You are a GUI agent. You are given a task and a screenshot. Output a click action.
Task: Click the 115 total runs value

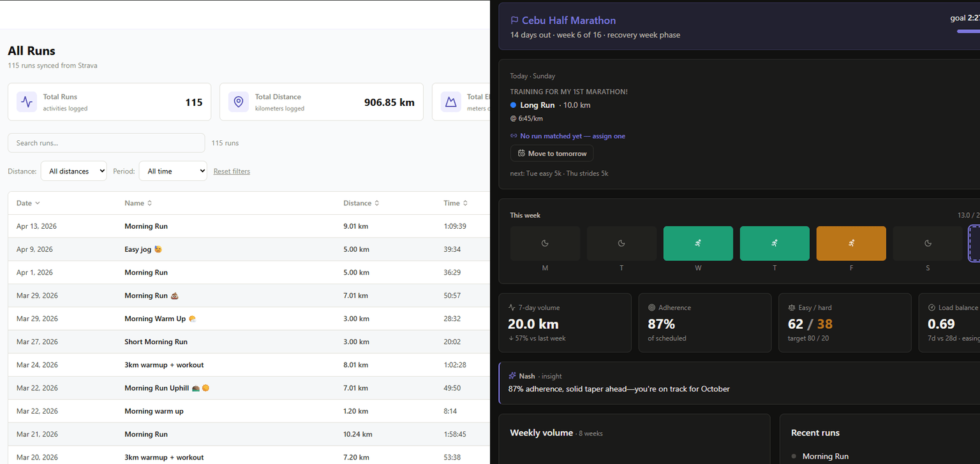[194, 102]
